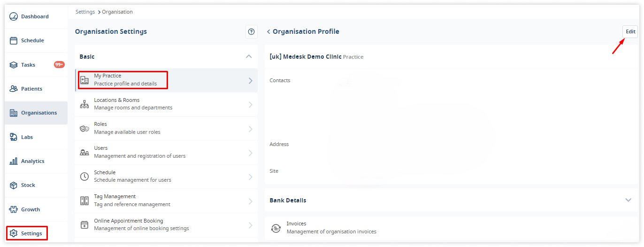Click the chevron on My Practice row

coord(250,80)
